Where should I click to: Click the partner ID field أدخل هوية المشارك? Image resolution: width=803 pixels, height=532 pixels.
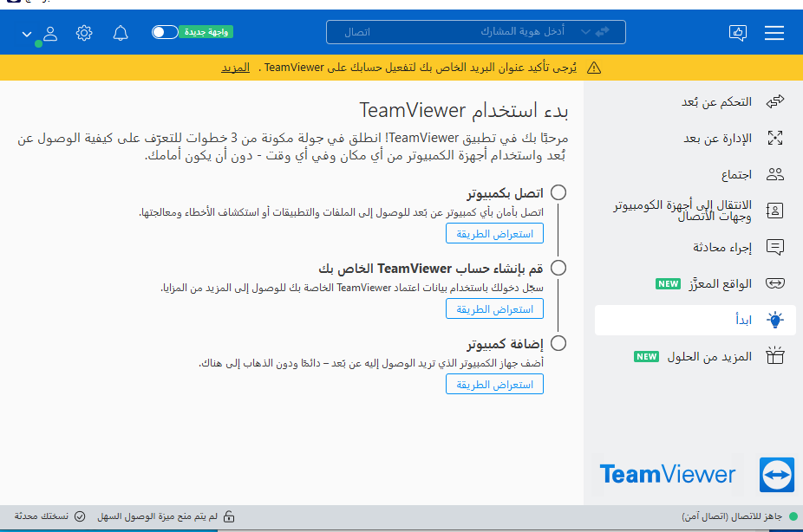pyautogui.click(x=522, y=32)
